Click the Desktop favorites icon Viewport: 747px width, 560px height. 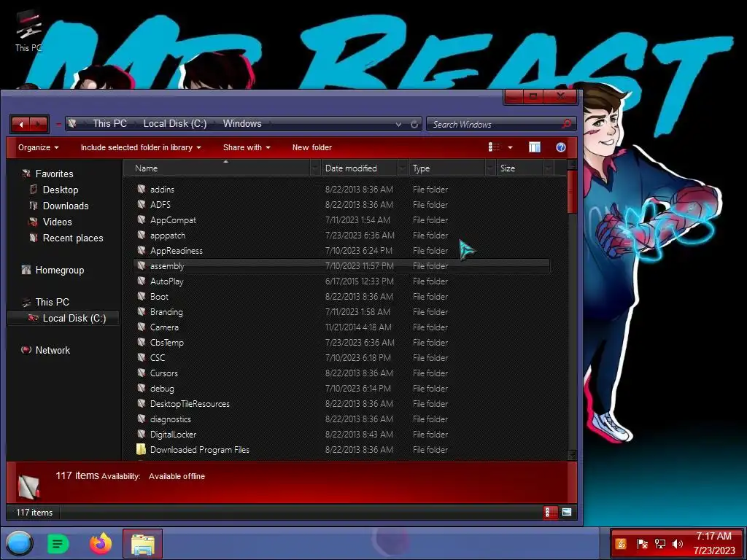point(34,190)
